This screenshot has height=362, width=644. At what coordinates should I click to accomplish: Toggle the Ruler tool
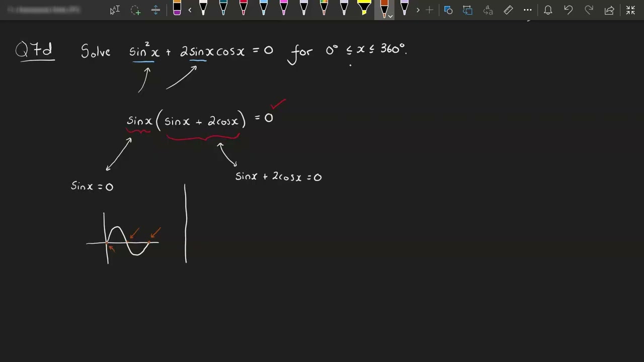pyautogui.click(x=508, y=10)
